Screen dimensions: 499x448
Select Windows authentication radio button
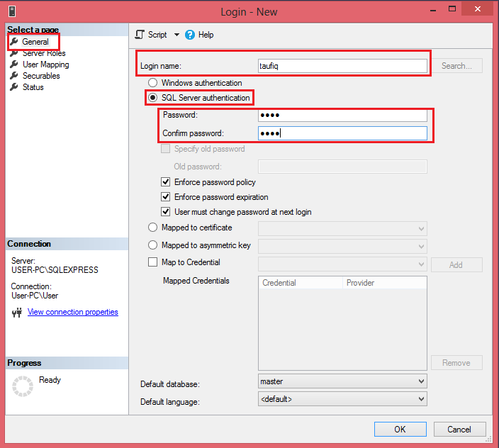coord(152,83)
